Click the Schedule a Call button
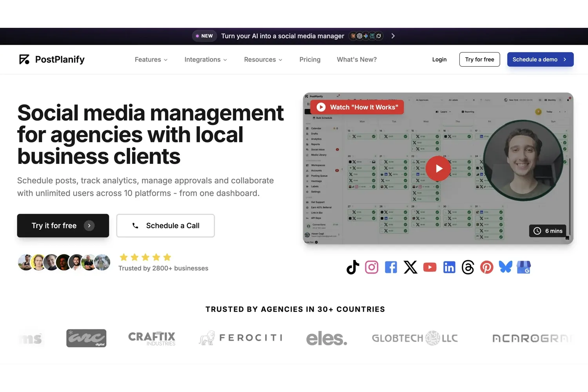This screenshot has width=588, height=392. [x=165, y=225]
